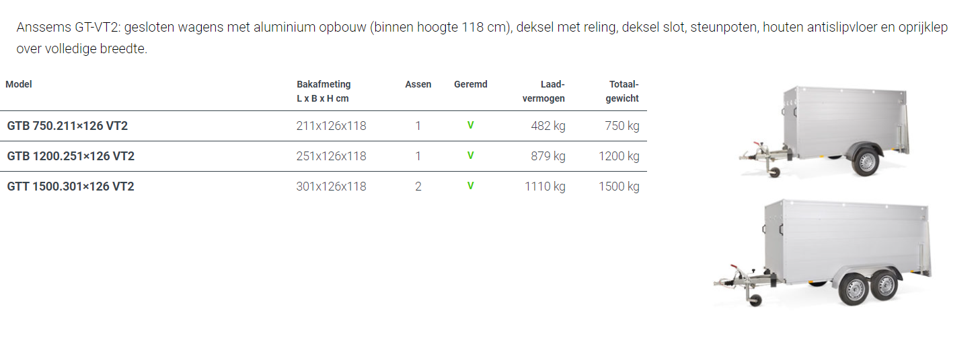
Task: Open the tandem-axle trailer image
Action: 822,252
